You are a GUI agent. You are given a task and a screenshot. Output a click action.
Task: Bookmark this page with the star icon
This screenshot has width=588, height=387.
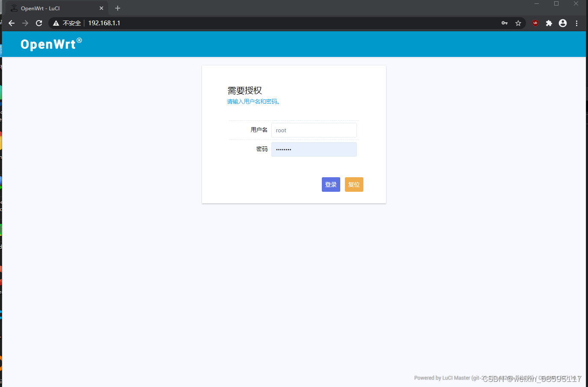tap(518, 23)
